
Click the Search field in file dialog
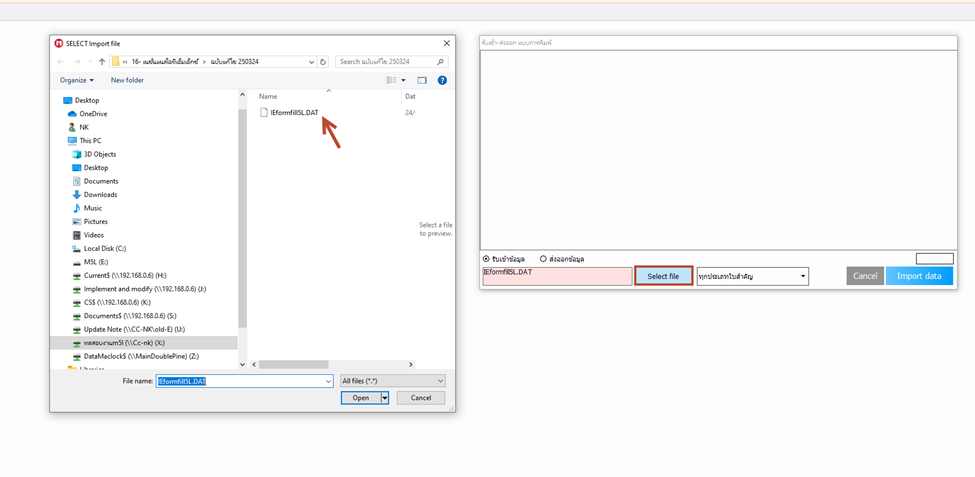[x=386, y=62]
